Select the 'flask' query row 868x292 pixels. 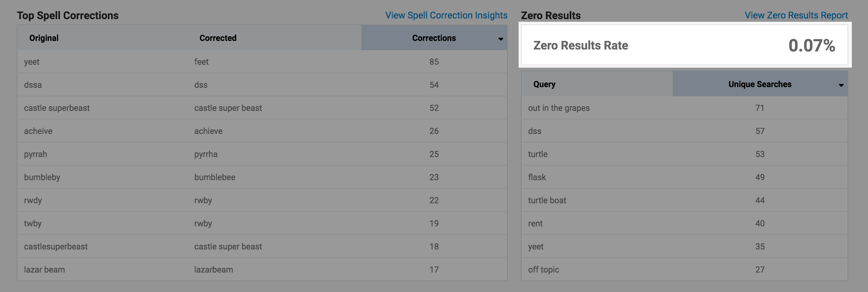684,177
